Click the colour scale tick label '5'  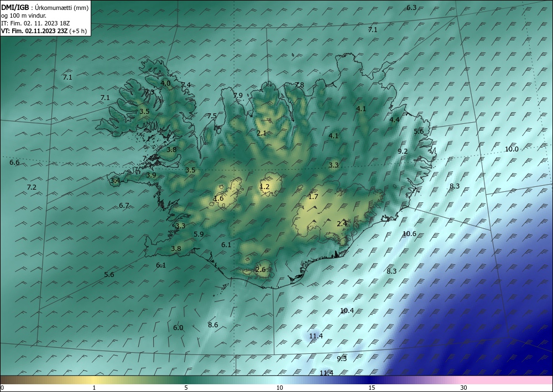point(186,388)
